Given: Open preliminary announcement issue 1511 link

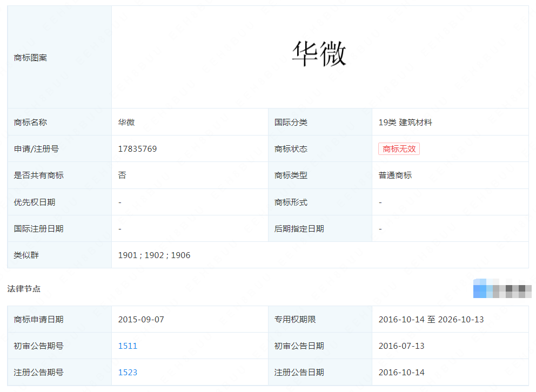Looking at the screenshot, I should point(128,346).
